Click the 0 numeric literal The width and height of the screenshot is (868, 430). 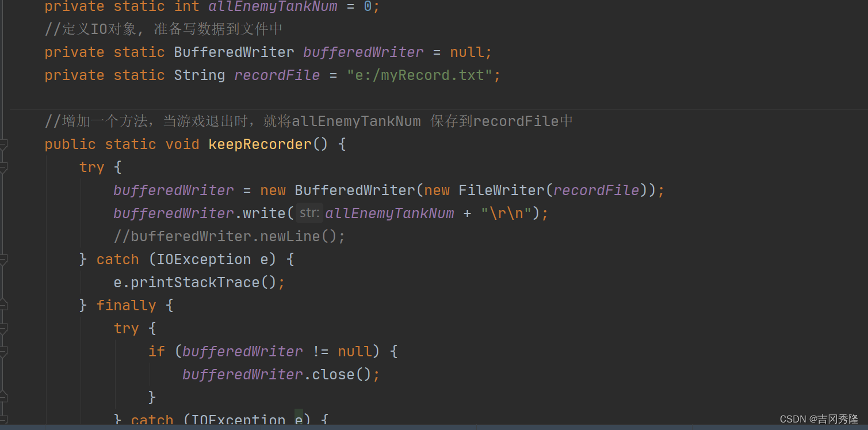[368, 6]
